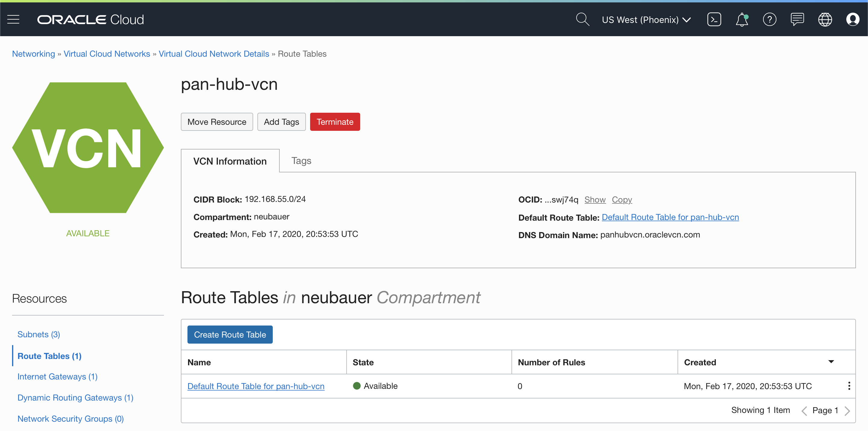
Task: Click the language globe icon
Action: coord(825,20)
